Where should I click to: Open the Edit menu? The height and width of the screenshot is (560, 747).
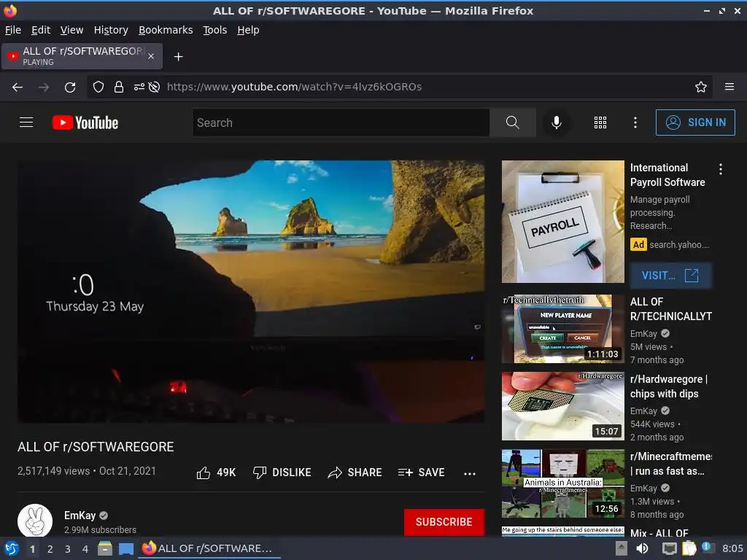41,30
